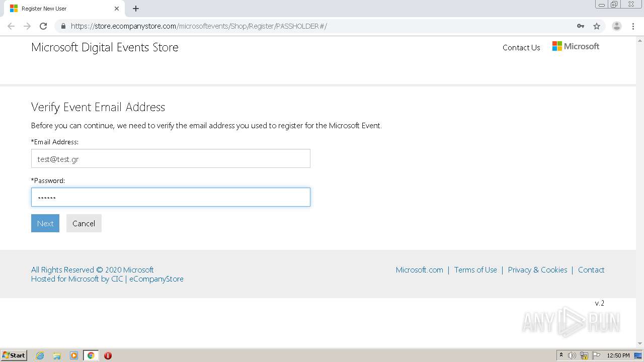Click the Action Center flag icon
Screen dimensions: 644x362
(x=596, y=355)
